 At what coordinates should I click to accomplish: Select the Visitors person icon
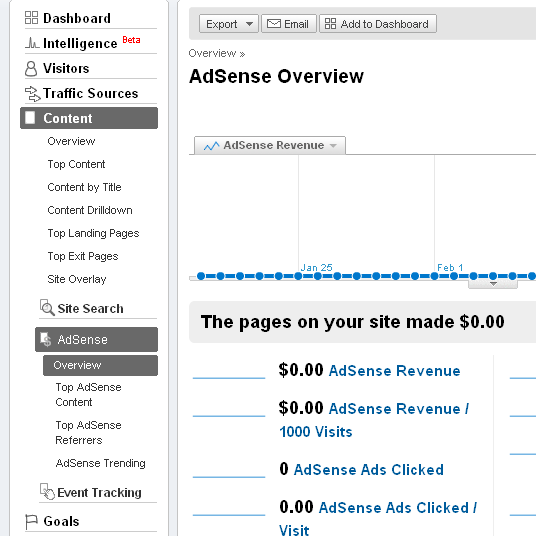(31, 68)
